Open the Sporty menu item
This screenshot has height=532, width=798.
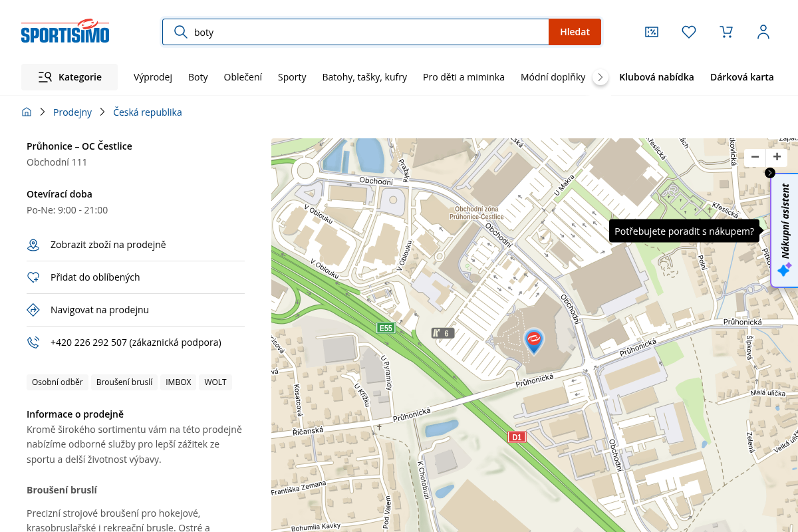pyautogui.click(x=292, y=77)
